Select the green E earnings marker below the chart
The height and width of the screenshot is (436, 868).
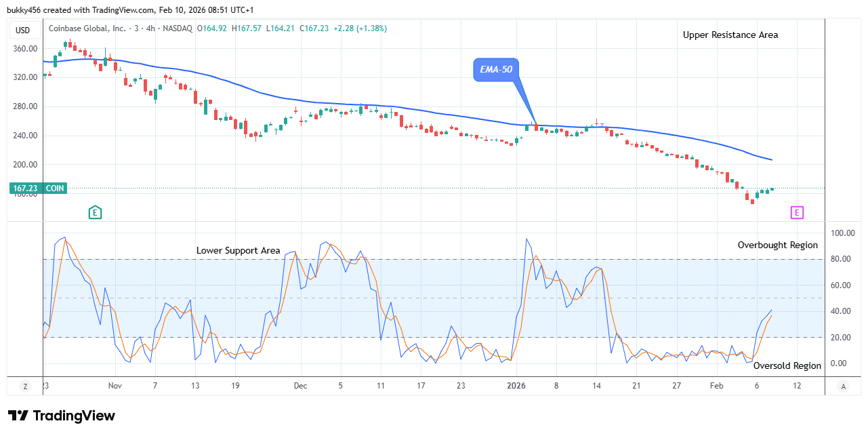point(95,212)
